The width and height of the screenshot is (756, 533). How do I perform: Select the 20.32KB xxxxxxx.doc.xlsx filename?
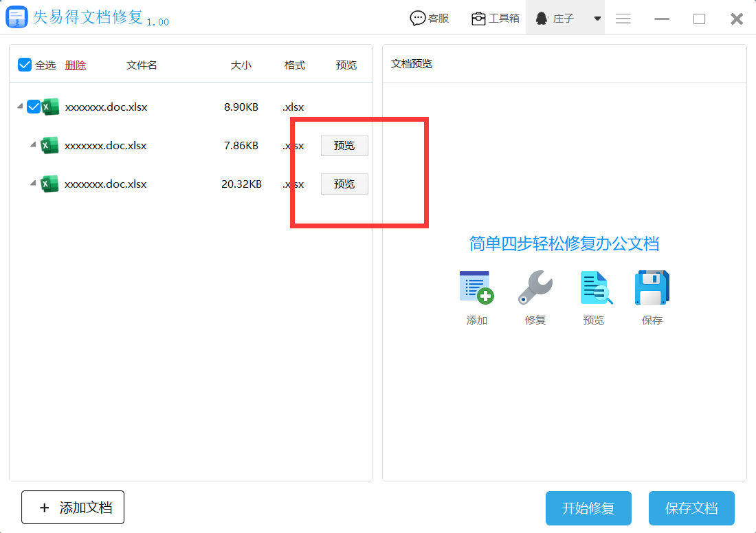[106, 184]
